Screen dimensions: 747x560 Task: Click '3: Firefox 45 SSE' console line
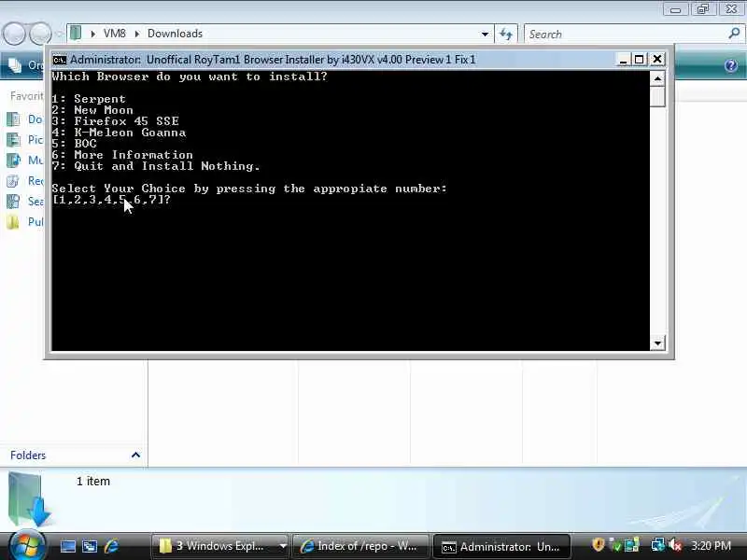point(115,121)
